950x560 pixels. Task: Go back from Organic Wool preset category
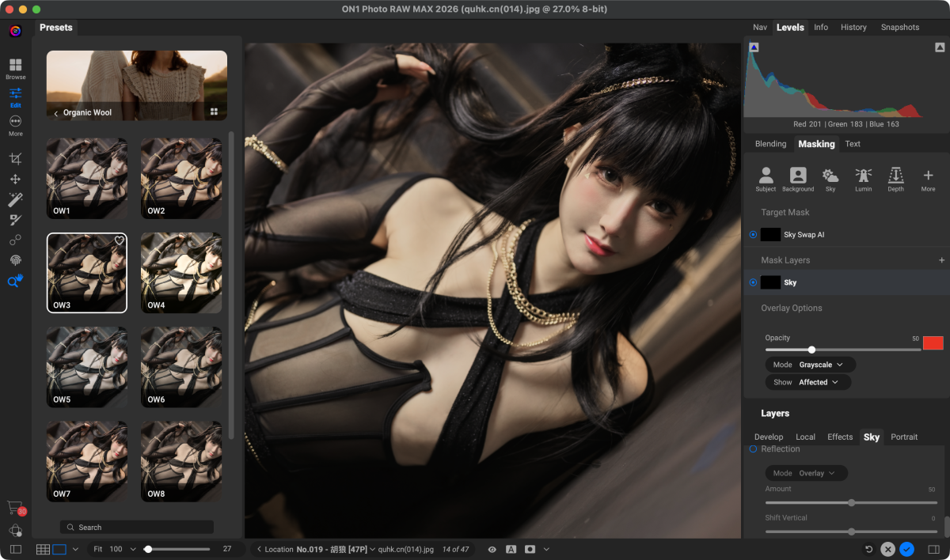[x=55, y=113]
